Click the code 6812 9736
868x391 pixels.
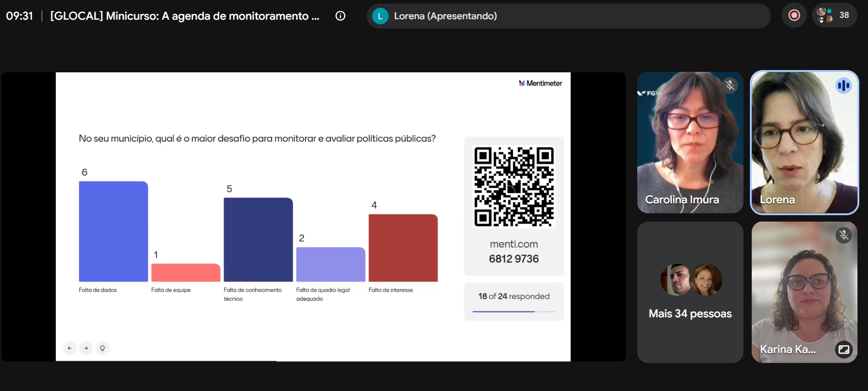[x=514, y=259]
